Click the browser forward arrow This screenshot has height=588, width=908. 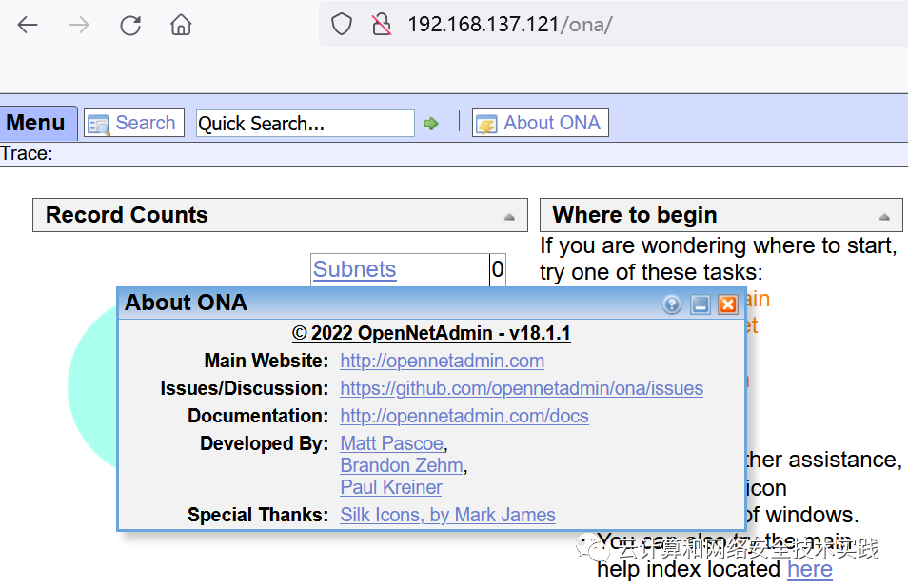click(x=79, y=25)
